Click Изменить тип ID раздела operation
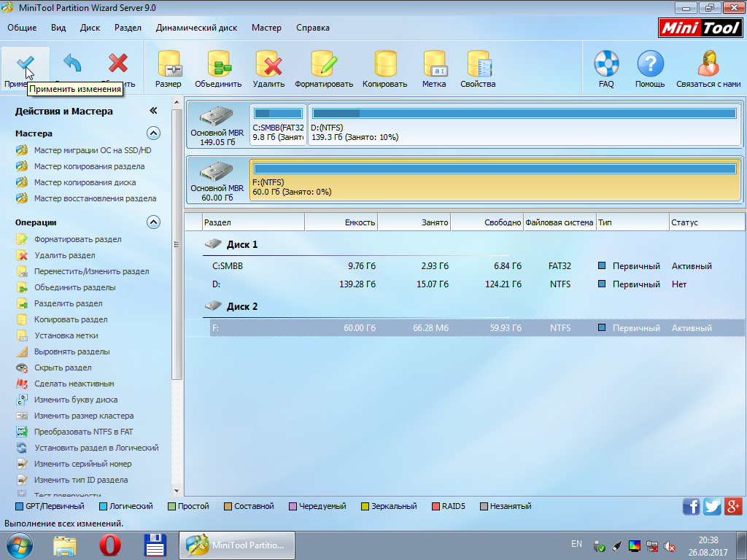747x560 pixels. coord(72,480)
